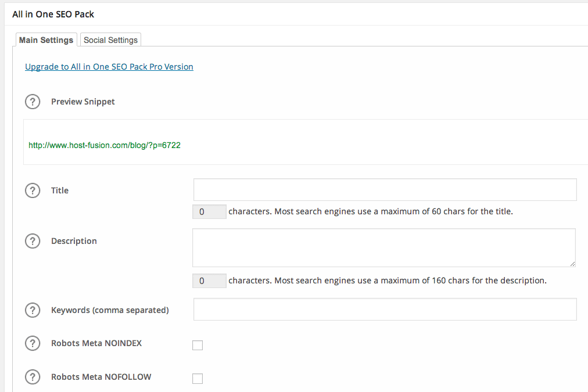Click inside the Description text area
This screenshot has width=588, height=392.
coord(383,247)
